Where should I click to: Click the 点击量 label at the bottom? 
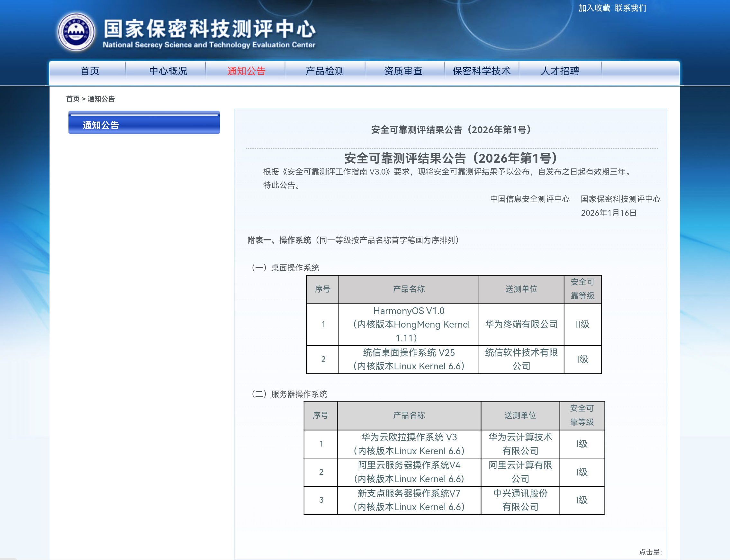click(x=650, y=552)
